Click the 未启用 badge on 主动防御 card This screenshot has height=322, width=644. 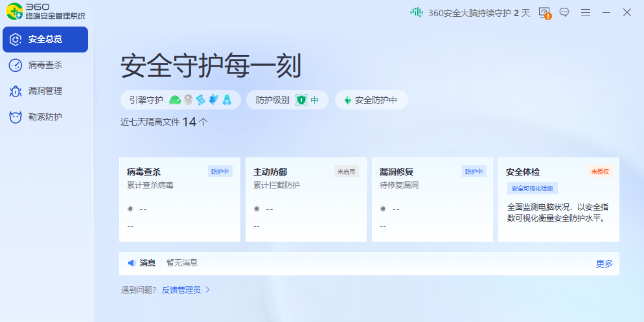346,172
